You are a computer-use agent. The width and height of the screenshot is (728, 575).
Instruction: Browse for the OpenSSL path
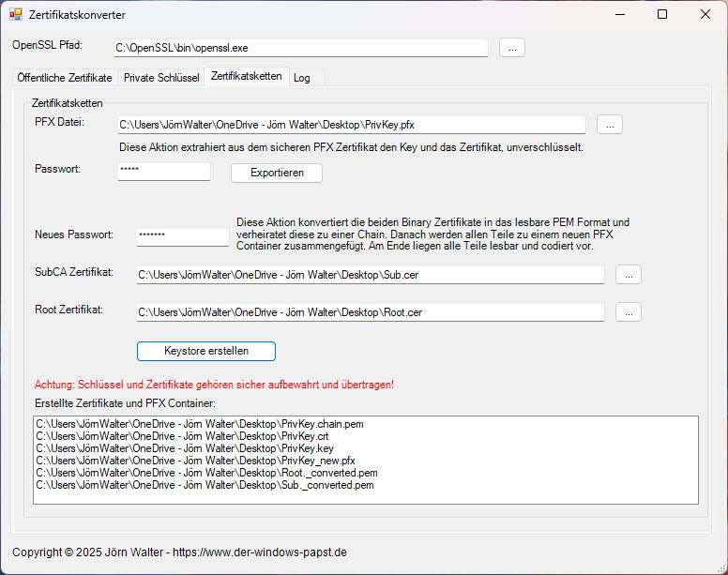511,48
